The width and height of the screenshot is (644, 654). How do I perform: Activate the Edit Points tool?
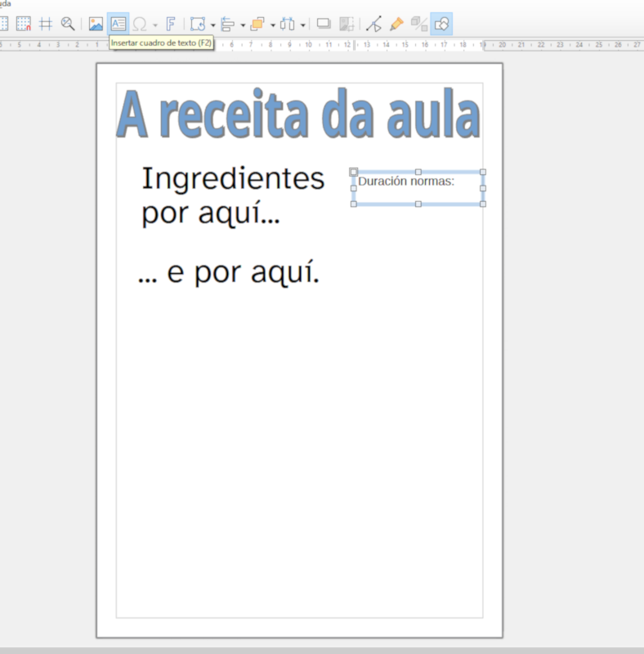click(373, 24)
